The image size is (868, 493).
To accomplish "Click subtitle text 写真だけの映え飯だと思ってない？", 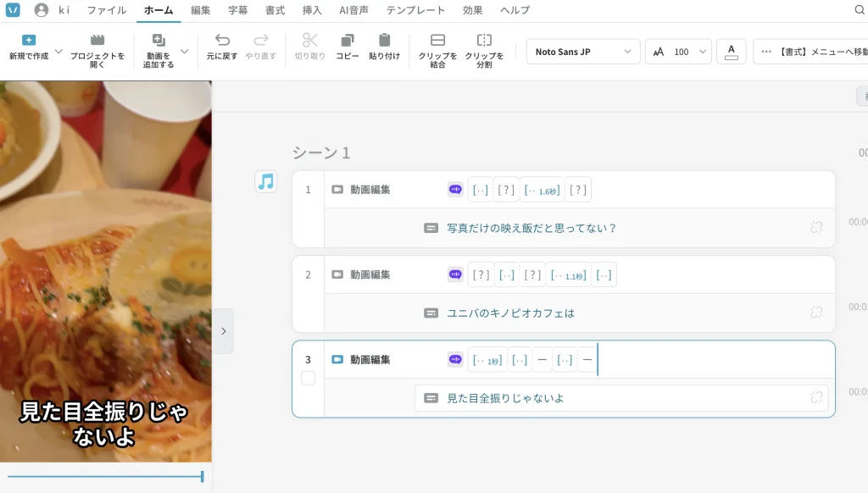I will [531, 228].
